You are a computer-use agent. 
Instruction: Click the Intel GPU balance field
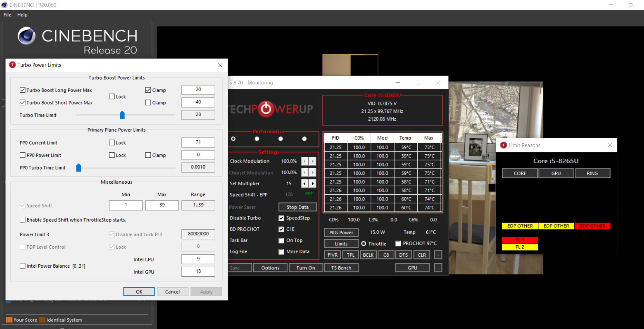pos(198,271)
